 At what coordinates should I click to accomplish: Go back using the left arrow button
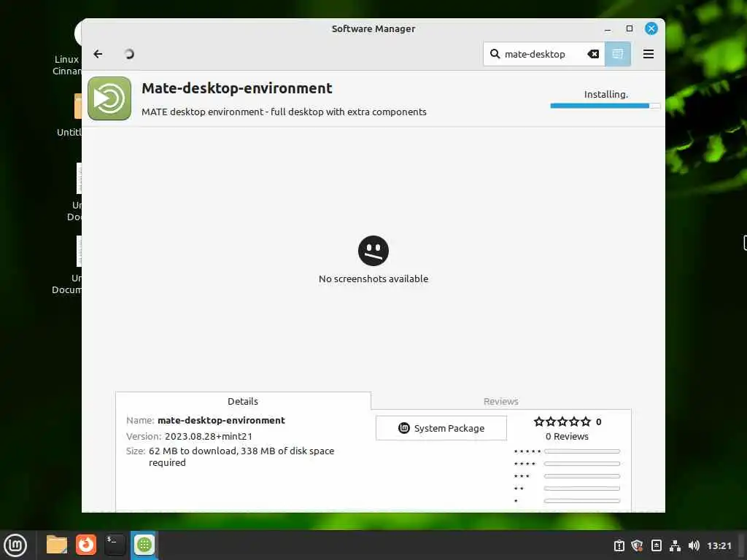(98, 54)
